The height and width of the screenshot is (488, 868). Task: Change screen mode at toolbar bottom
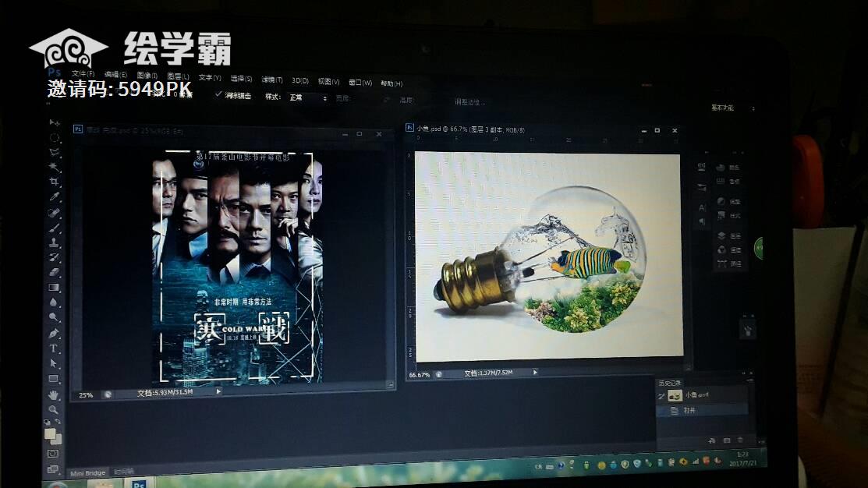pyautogui.click(x=52, y=469)
